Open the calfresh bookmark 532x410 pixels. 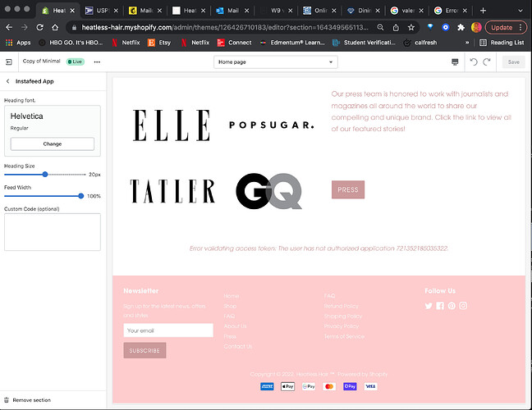coord(420,43)
